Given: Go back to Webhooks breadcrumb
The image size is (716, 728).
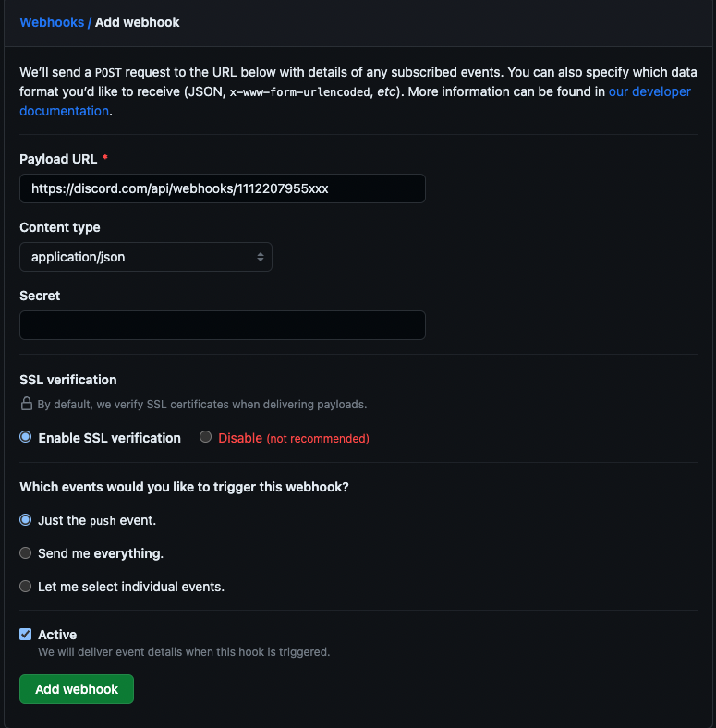Looking at the screenshot, I should point(52,21).
